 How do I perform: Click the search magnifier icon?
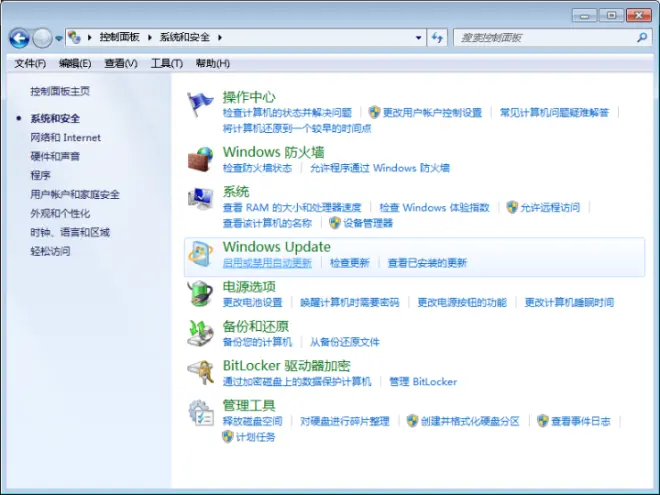(641, 38)
